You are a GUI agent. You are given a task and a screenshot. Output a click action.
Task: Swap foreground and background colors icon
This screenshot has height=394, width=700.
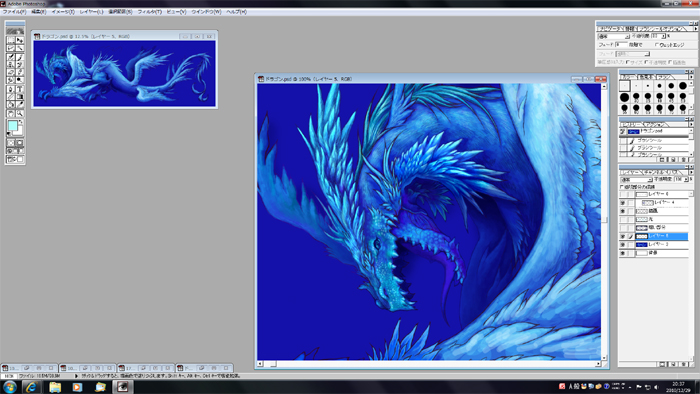coord(21,121)
